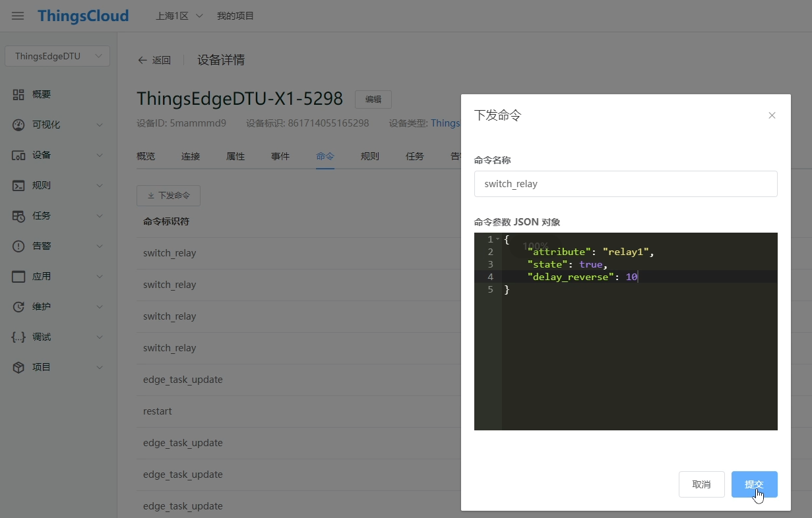The width and height of the screenshot is (812, 518).
Task: Open the 上海1区 region dropdown
Action: pos(179,16)
